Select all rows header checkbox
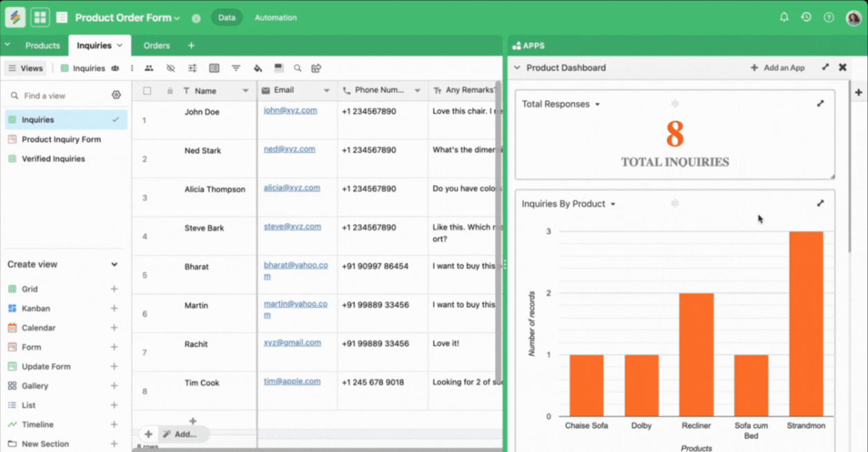The width and height of the screenshot is (868, 452). pyautogui.click(x=147, y=90)
